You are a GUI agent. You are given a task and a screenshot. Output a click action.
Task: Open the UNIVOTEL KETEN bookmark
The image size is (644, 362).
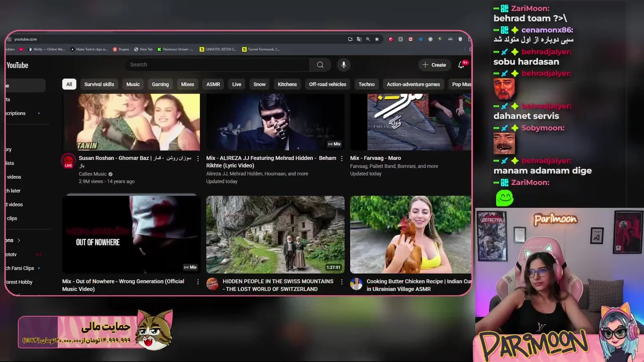point(218,49)
